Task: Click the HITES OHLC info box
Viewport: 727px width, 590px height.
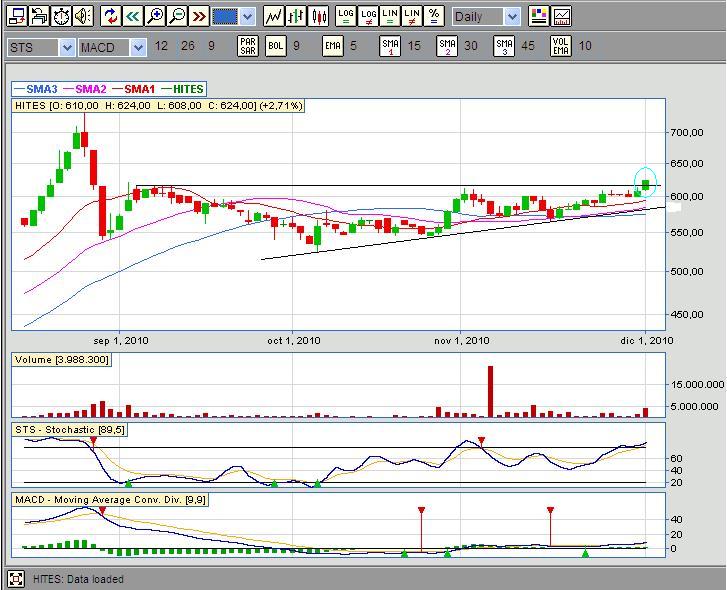Action: [159, 106]
